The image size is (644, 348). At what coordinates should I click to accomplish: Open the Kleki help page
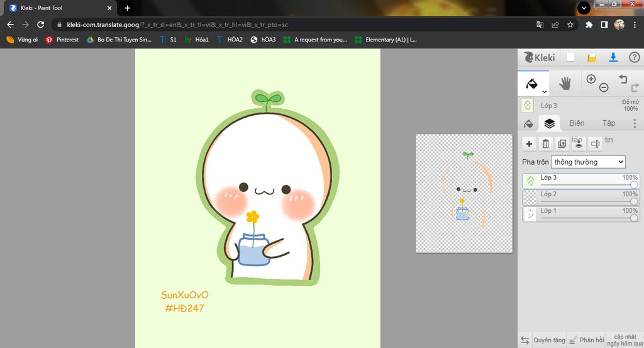634,57
